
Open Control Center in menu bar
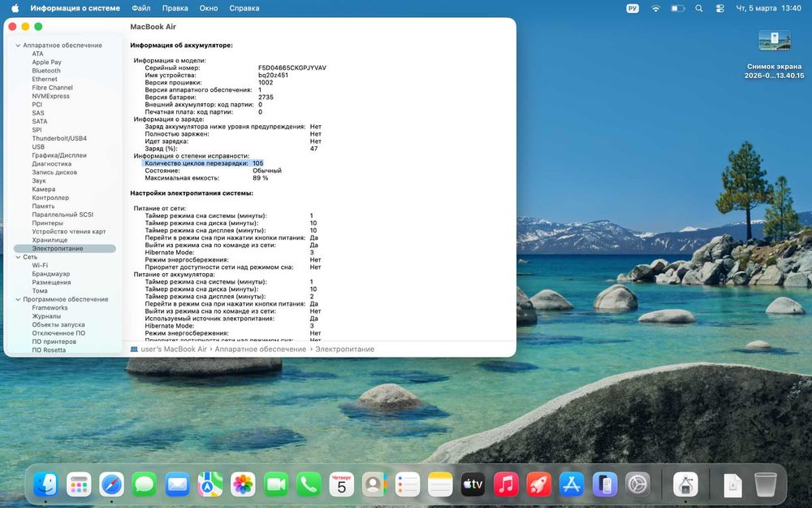pyautogui.click(x=719, y=8)
